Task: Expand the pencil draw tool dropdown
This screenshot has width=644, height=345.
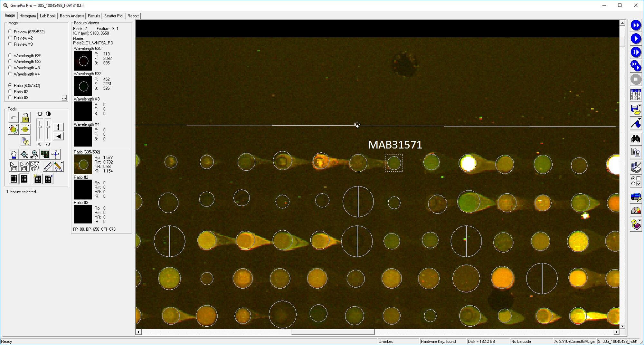Action: [62, 163]
